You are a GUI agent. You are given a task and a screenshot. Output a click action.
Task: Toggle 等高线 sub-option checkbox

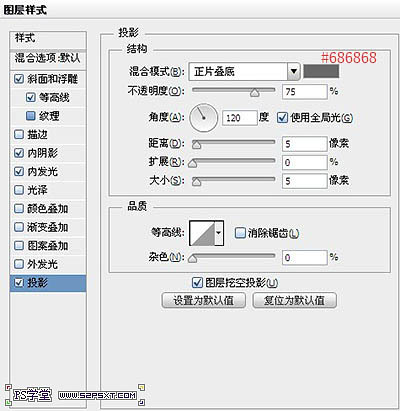31,97
